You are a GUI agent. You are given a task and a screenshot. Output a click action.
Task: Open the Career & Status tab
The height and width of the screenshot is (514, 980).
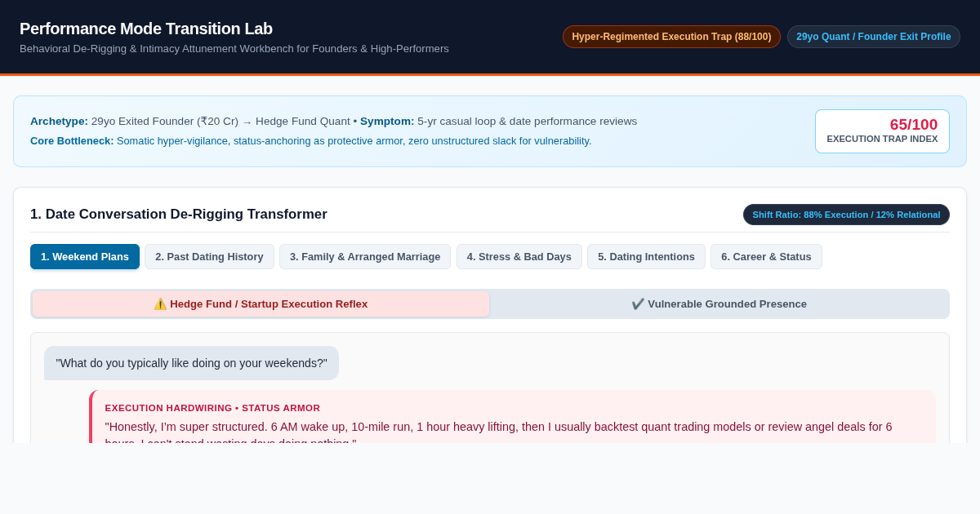(766, 257)
